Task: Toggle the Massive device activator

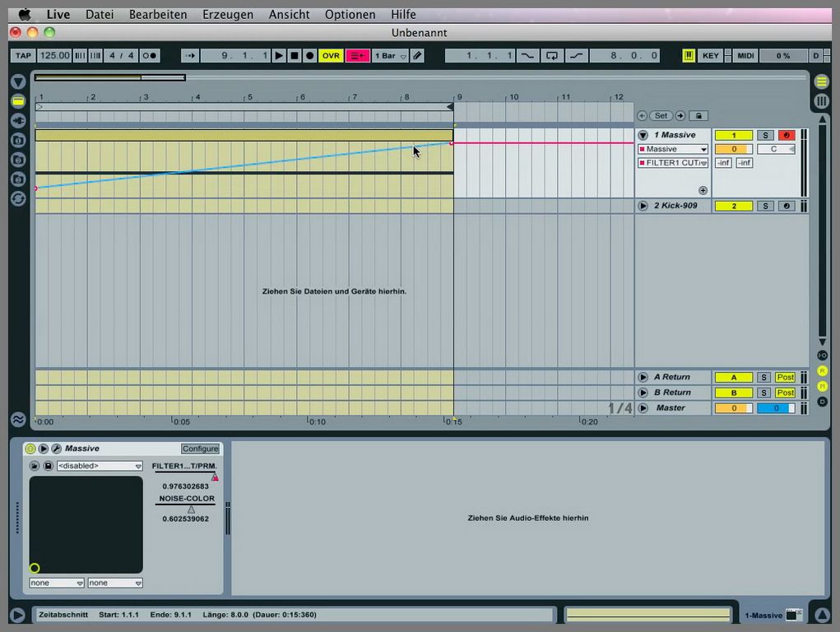Action: coord(30,448)
